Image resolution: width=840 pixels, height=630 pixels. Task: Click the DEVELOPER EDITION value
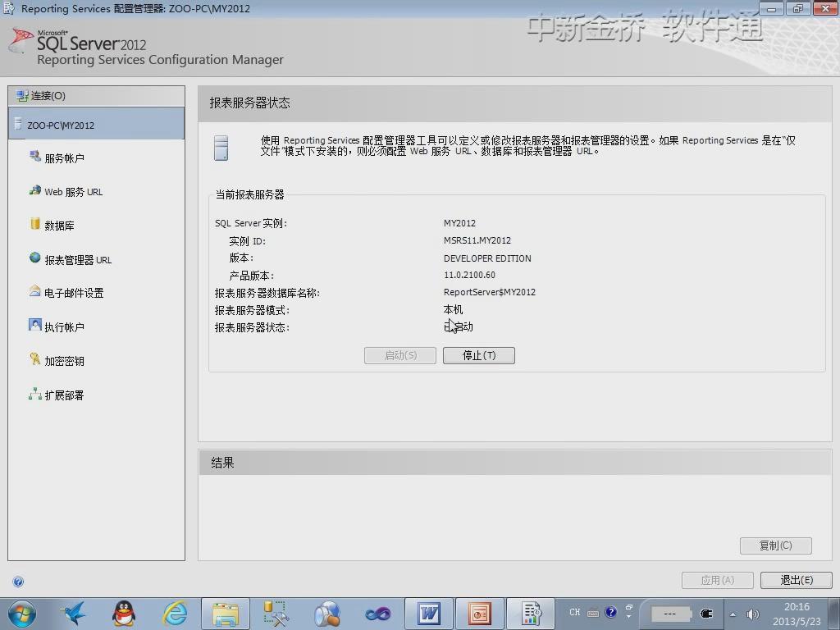click(x=487, y=258)
